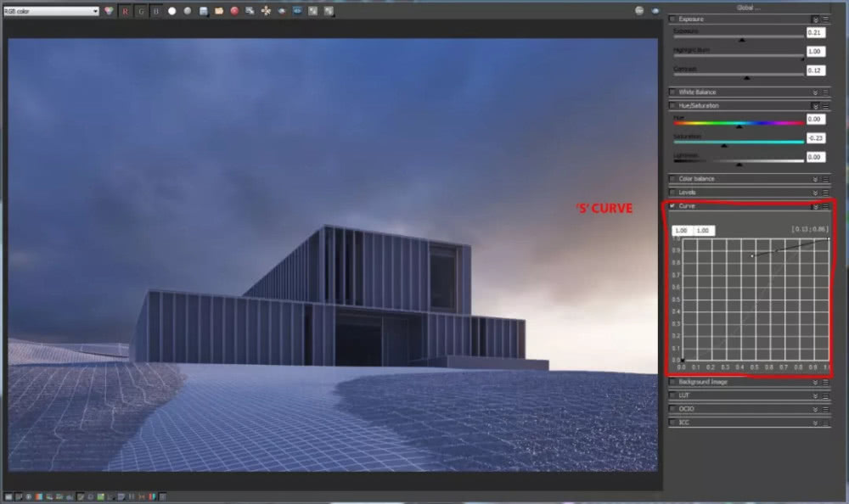Open the LUT rollout options menu
This screenshot has width=849, height=504.
coord(825,395)
